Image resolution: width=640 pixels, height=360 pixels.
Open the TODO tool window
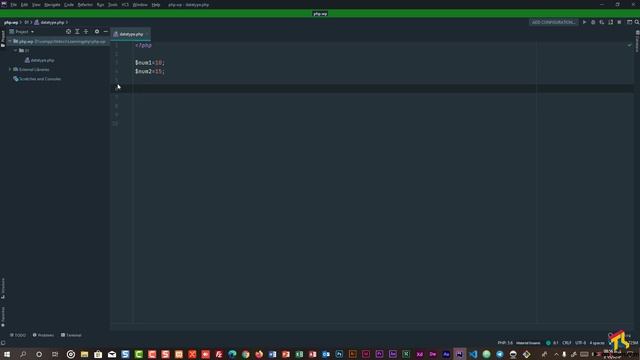[18, 335]
